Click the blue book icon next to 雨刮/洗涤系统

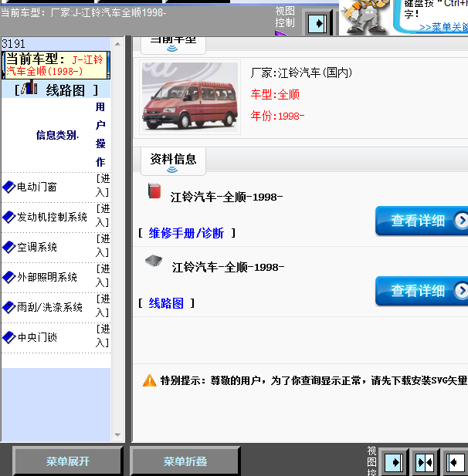point(8,307)
